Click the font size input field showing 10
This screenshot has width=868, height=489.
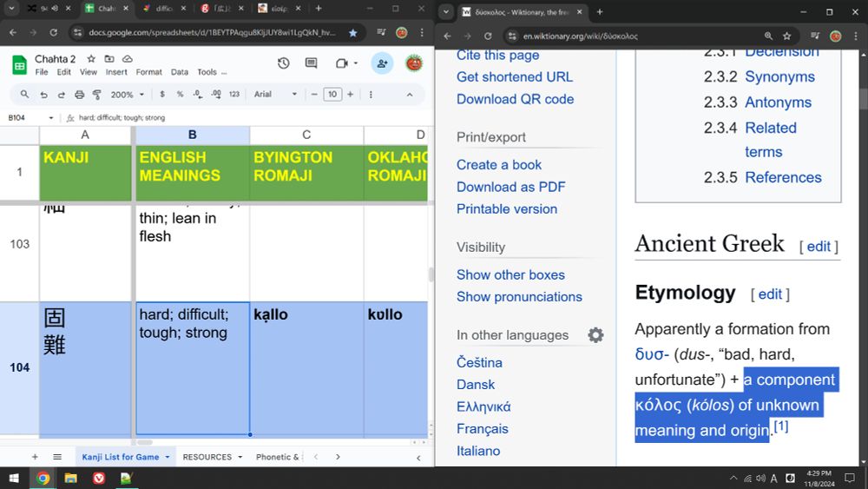332,95
